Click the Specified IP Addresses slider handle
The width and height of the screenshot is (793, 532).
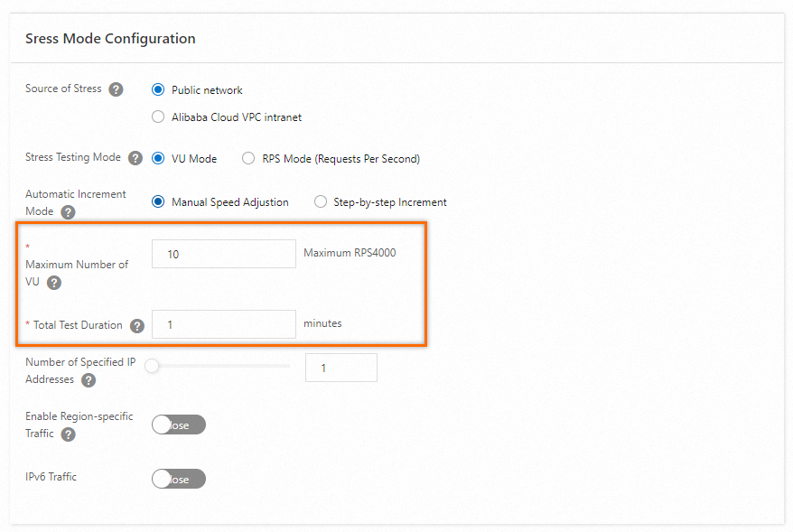[153, 366]
